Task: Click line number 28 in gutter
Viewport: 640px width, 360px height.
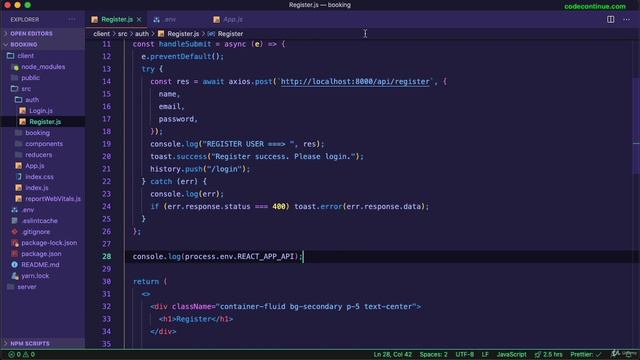Action: (107, 256)
